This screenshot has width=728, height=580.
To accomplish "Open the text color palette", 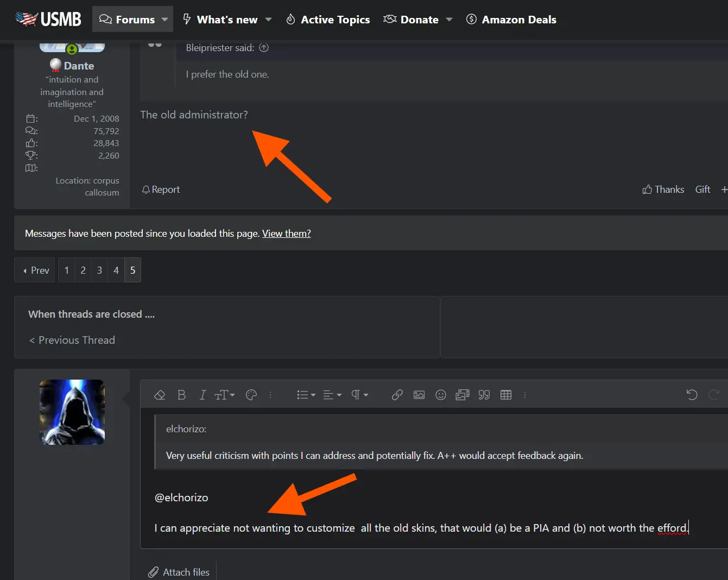I will (x=251, y=395).
